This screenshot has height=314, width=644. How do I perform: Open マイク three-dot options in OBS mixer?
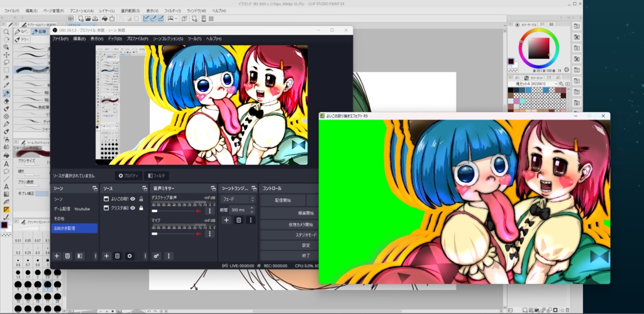[x=209, y=233]
